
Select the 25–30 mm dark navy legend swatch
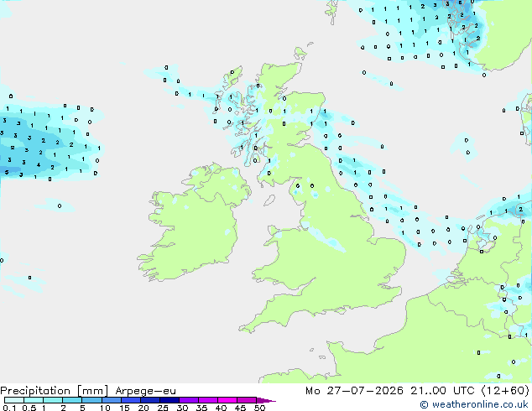[x=170, y=400]
